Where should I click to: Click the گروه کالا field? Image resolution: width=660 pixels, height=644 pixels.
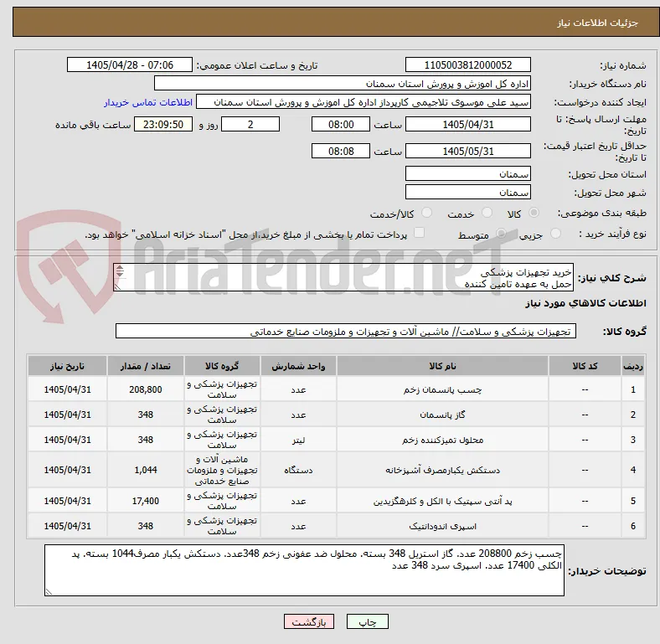click(346, 331)
